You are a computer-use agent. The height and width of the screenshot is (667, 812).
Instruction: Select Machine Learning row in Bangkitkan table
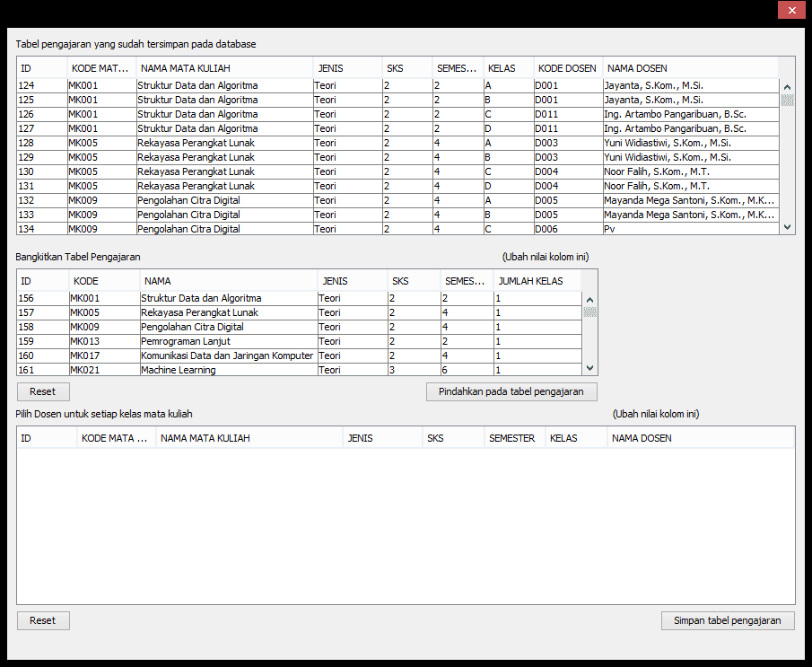(227, 370)
